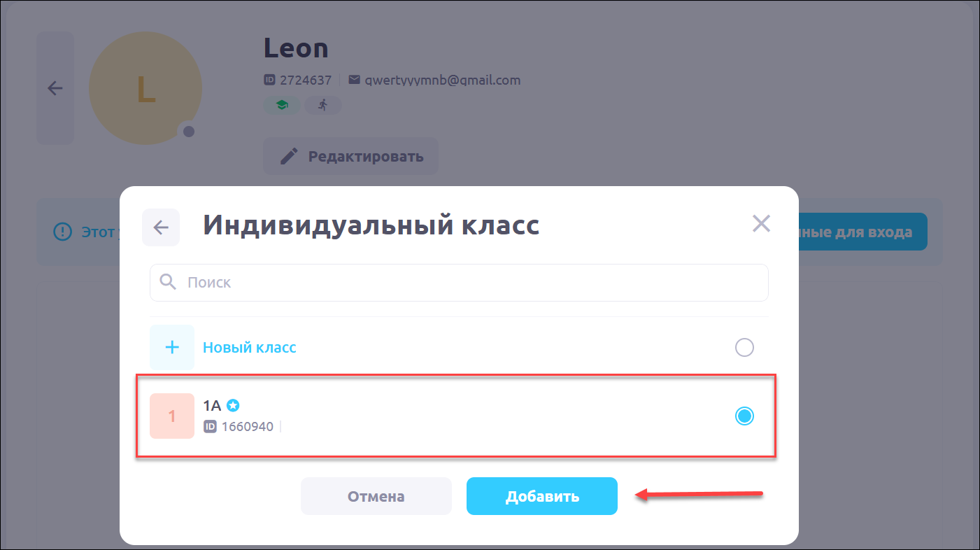Click the info icon in the blue banner

pos(64,232)
